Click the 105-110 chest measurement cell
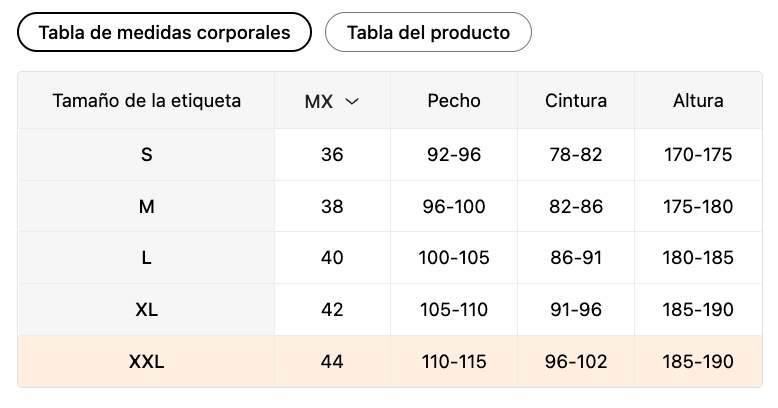 [x=454, y=310]
